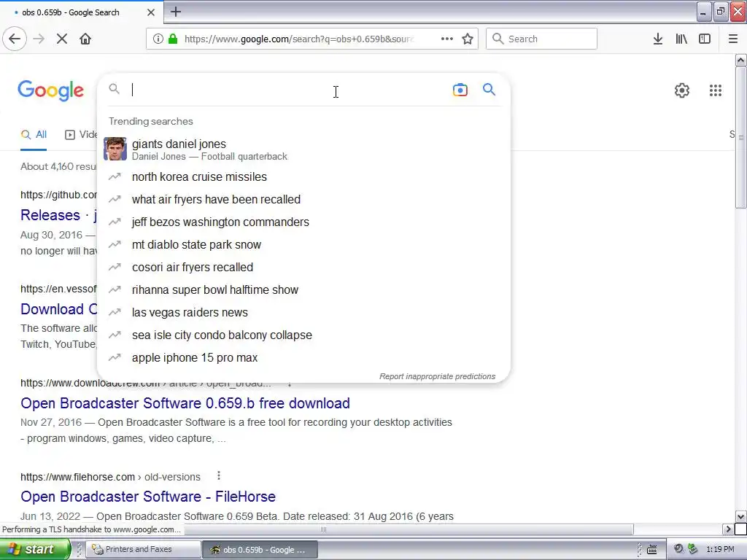Switch to Printers and Faxes taskbar window
The width and height of the screenshot is (747, 560).
[x=143, y=550]
